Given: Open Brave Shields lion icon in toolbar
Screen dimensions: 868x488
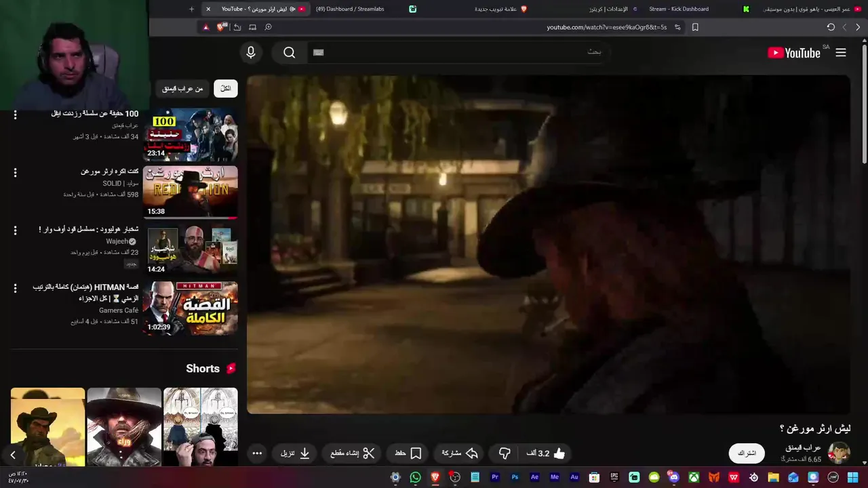Looking at the screenshot, I should coord(221,27).
